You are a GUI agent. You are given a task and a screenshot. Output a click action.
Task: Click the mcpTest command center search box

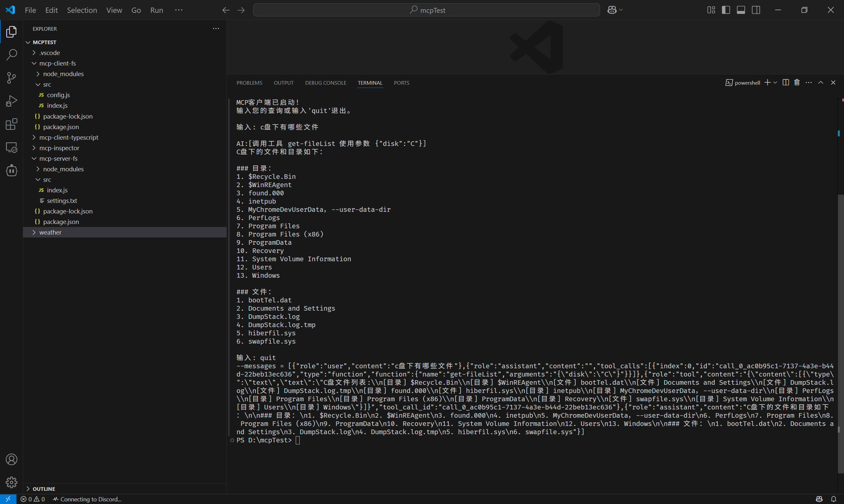[x=426, y=10]
